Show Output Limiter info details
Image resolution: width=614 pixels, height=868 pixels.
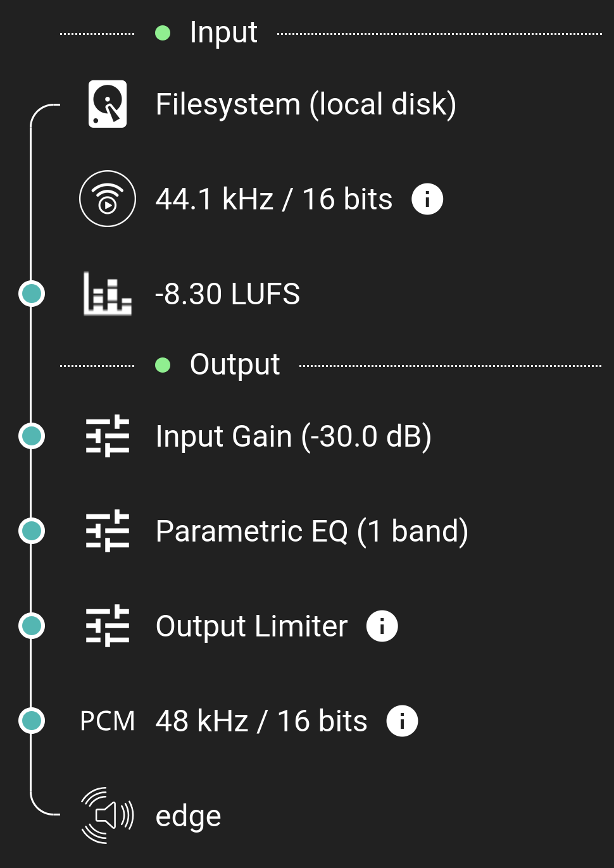382,626
